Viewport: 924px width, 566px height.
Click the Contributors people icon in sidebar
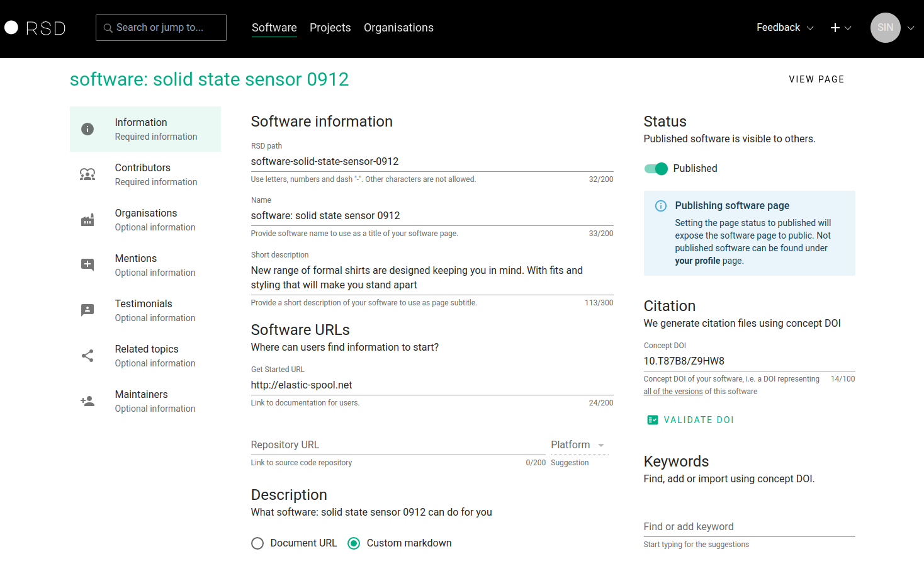tap(87, 174)
